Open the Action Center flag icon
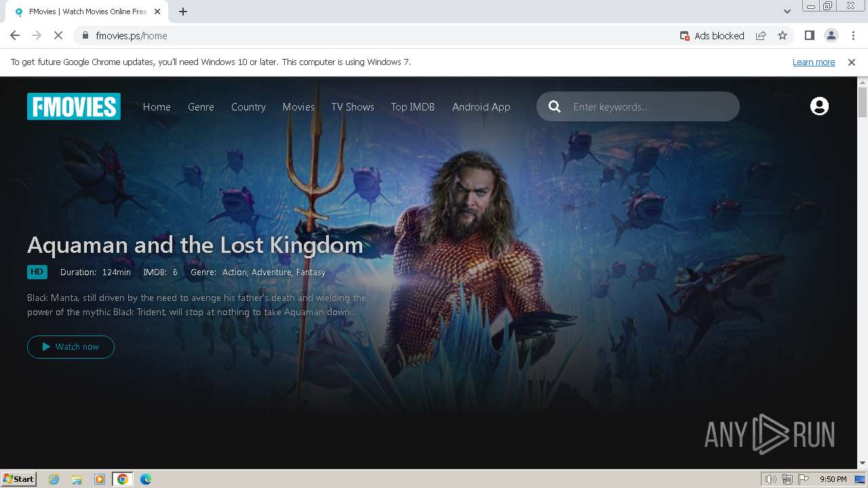This screenshot has width=868, height=488. (804, 479)
